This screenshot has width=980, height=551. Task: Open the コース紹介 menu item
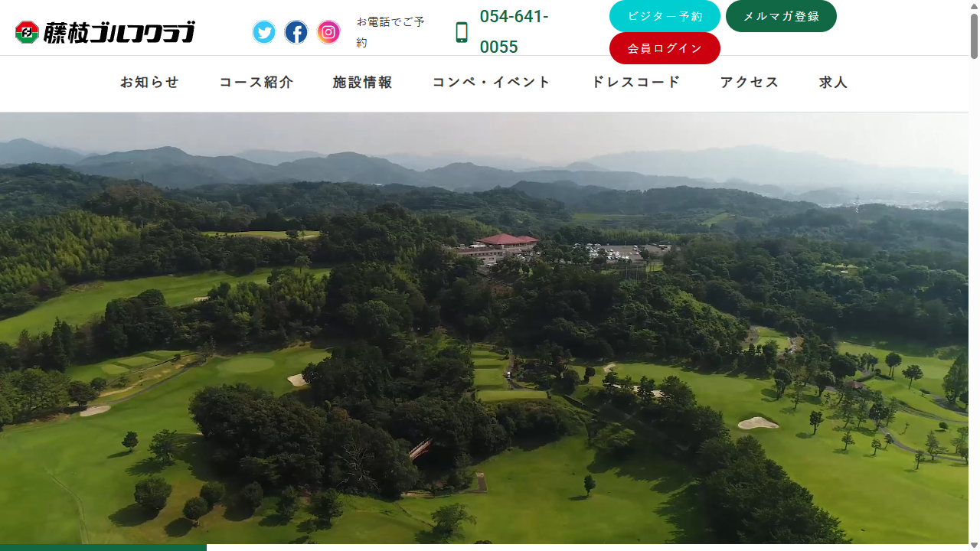click(256, 83)
